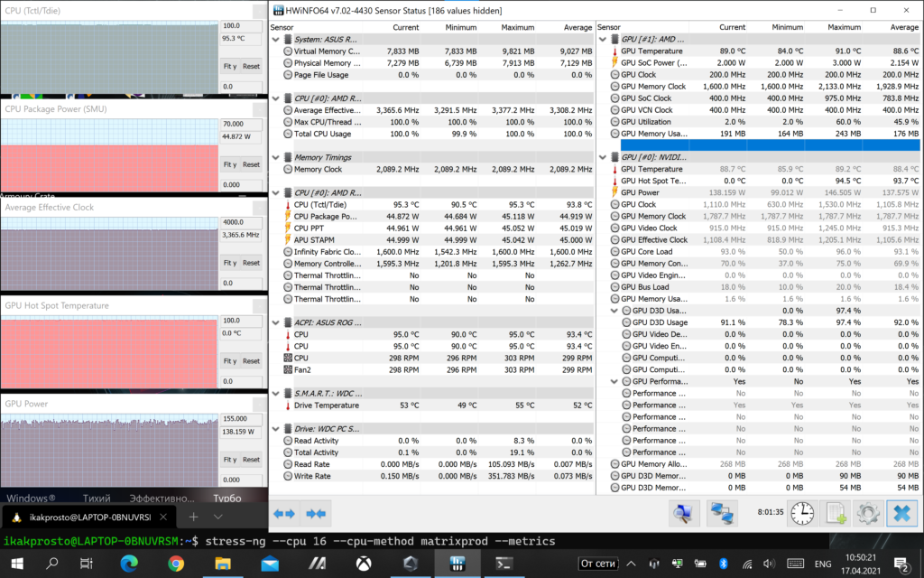Open the slash-logo ASUS app on the taskbar
Screen dimensions: 924x578
pos(317,564)
